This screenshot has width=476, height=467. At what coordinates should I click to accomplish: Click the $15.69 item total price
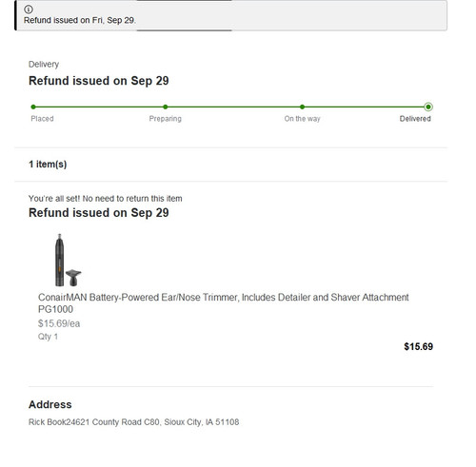tap(418, 346)
